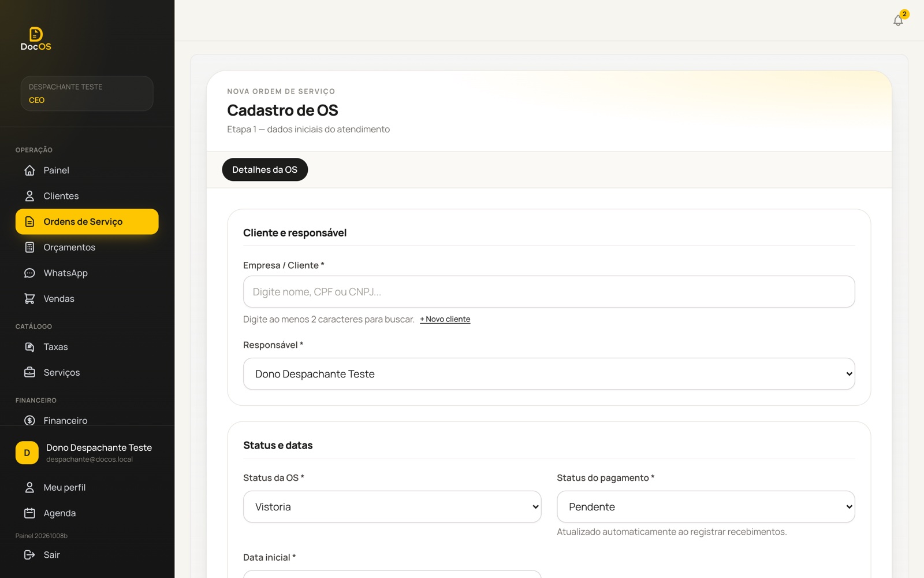Focus the Empresa / Cliente search field
Screen dimensions: 924x578
pyautogui.click(x=549, y=292)
